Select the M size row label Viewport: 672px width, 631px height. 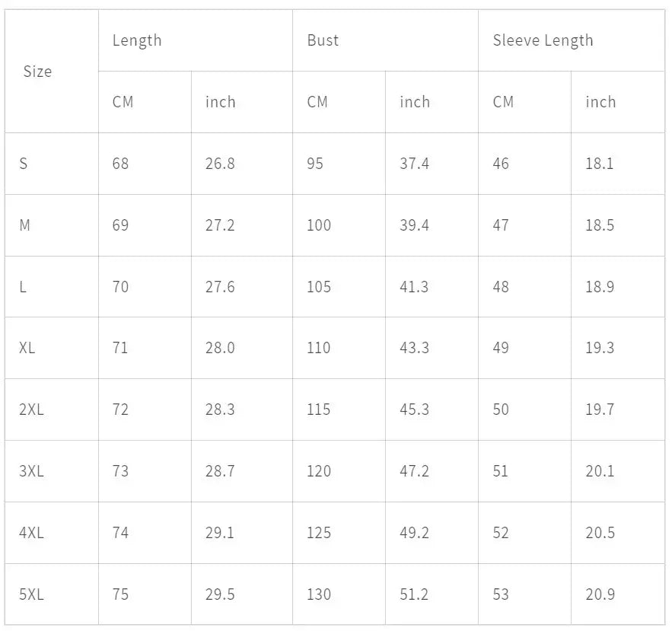tap(25, 225)
